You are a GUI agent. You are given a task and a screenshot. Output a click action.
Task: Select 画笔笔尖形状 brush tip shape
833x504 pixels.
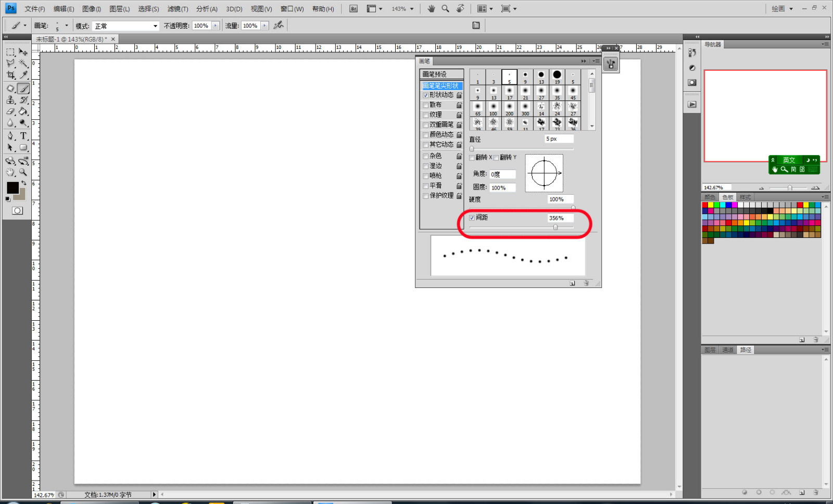[441, 85]
